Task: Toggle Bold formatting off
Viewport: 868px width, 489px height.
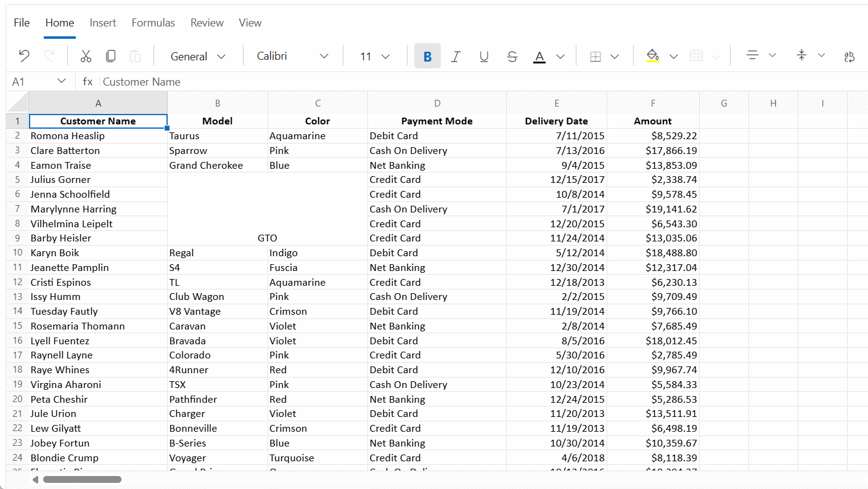Action: click(427, 57)
